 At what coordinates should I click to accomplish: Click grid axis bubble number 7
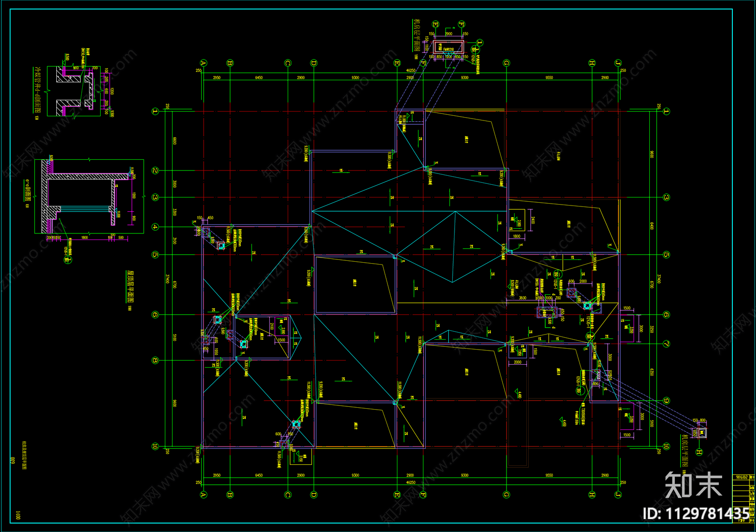(666, 343)
